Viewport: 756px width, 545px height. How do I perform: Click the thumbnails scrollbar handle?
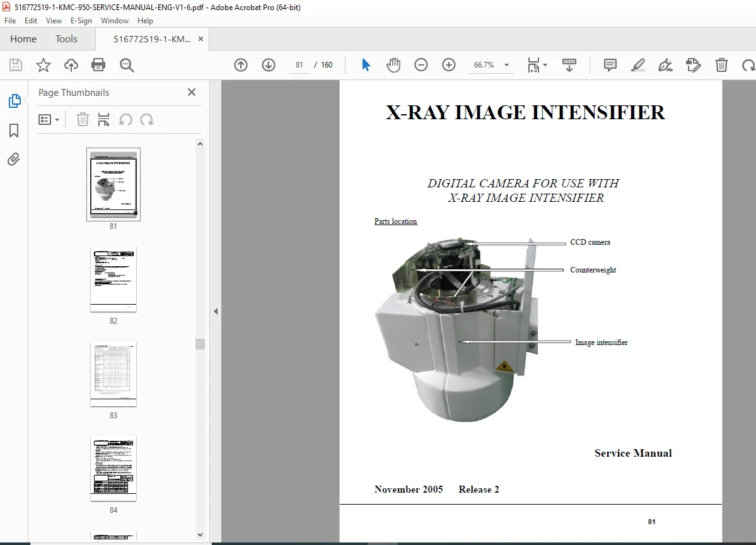coord(200,344)
